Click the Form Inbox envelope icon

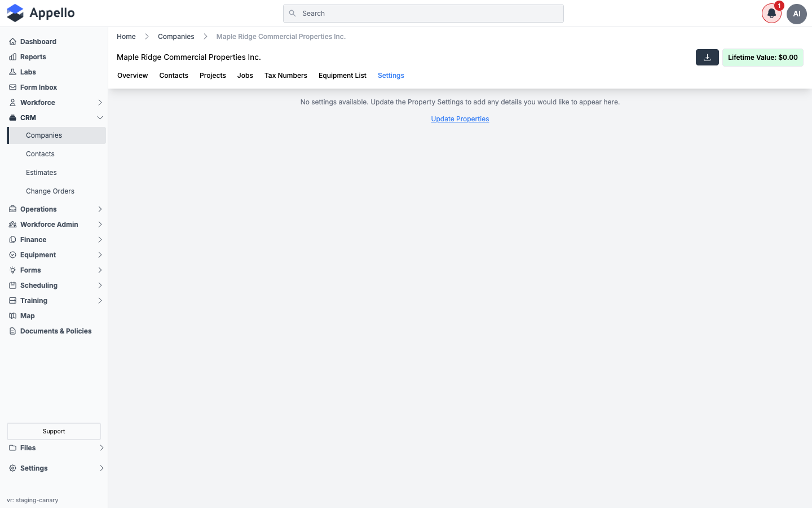tap(12, 87)
